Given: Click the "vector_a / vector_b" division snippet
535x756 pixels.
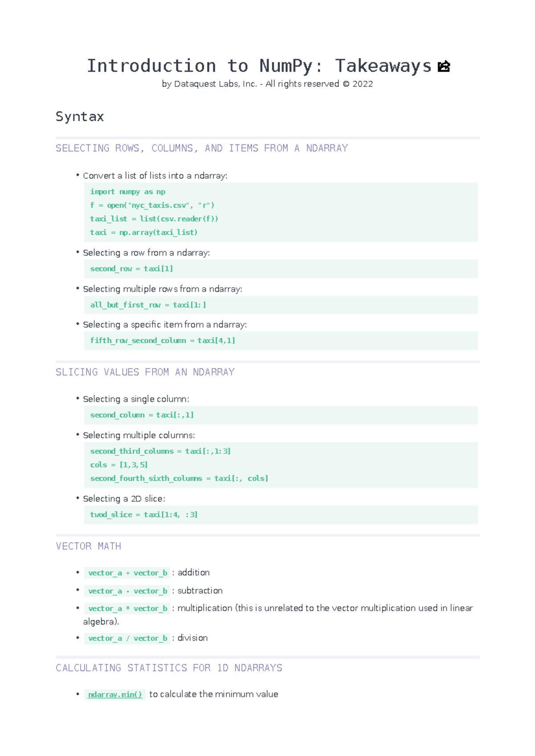Looking at the screenshot, I should pyautogui.click(x=128, y=638).
